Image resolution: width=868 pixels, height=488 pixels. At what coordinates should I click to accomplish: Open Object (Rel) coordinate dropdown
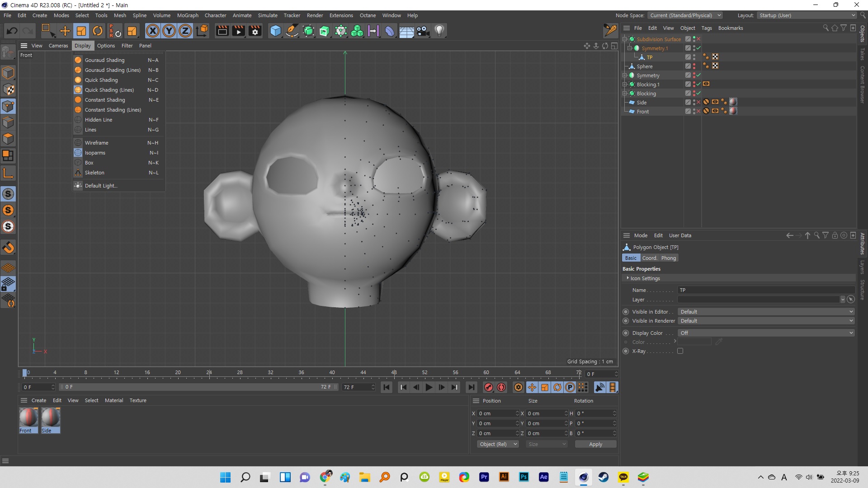point(498,444)
